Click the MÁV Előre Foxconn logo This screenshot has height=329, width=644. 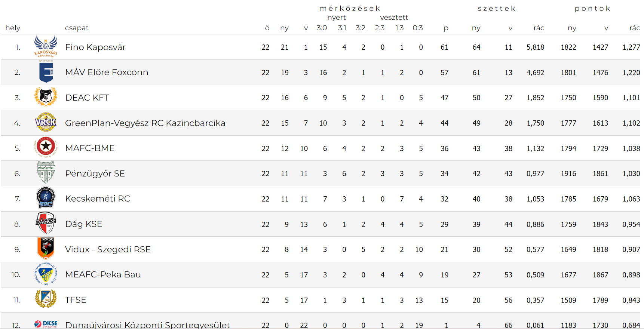[46, 72]
